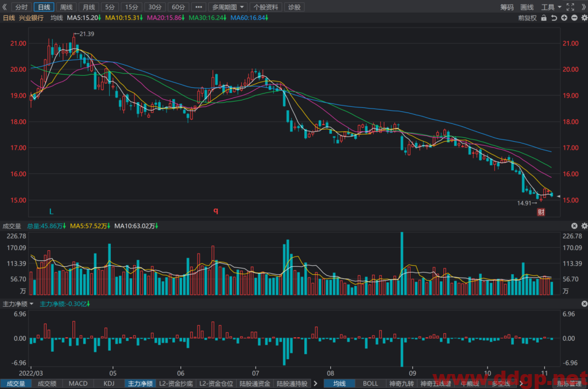The height and width of the screenshot is (389, 588).
Task: Open more time periods ellipsis
Action: 199,7
